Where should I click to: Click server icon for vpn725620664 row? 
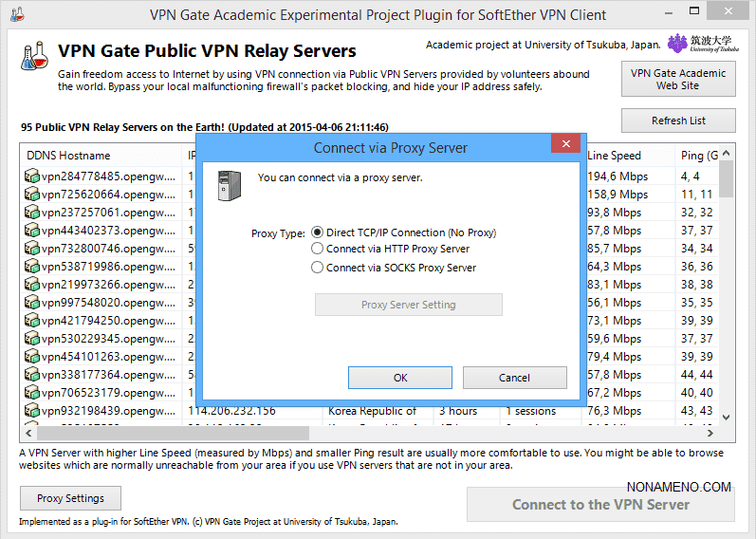coord(32,194)
